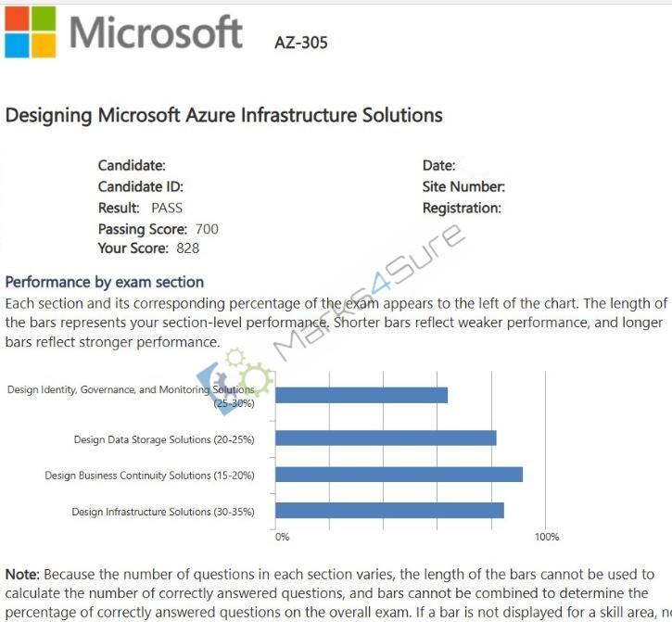This screenshot has height=622, width=672.
Task: Click the Design Infrastructure Solutions bar
Action: point(389,511)
